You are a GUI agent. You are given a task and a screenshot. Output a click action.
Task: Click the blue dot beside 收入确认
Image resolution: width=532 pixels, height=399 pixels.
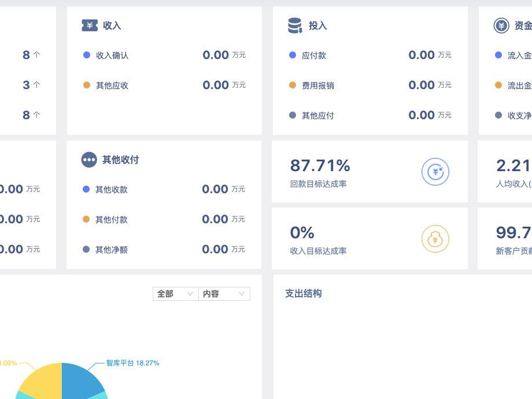point(87,55)
